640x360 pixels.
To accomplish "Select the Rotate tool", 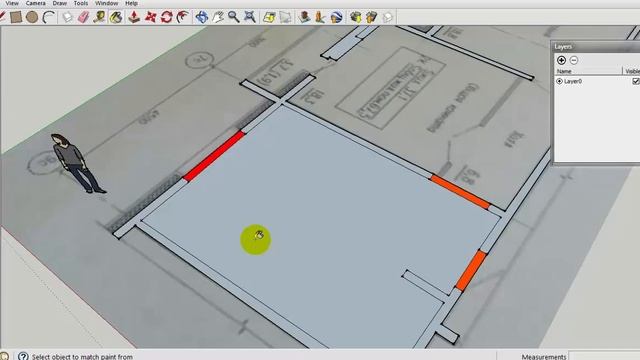I will (x=167, y=17).
